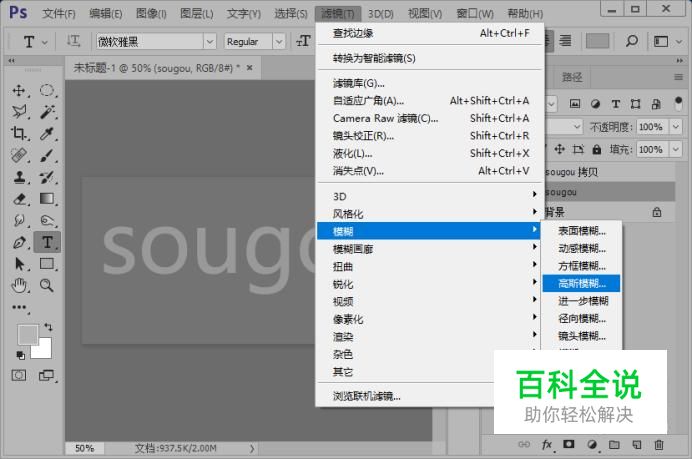This screenshot has width=692, height=459.
Task: Select the Brush tool
Action: (x=47, y=155)
